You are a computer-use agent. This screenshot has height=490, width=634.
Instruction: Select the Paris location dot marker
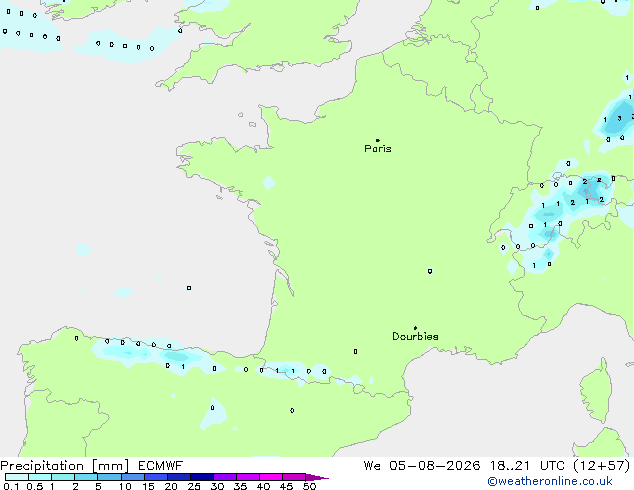(x=378, y=140)
